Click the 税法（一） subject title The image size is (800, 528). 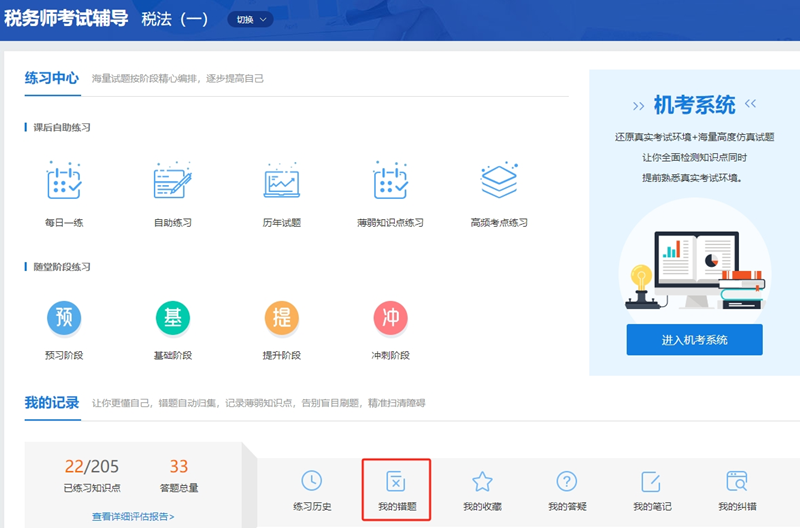tap(174, 19)
